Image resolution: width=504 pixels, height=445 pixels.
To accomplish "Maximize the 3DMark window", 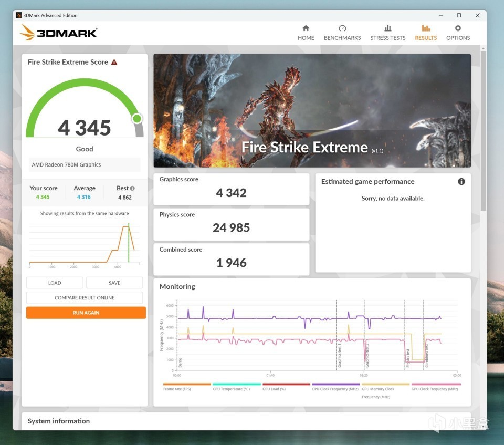I will (x=459, y=15).
